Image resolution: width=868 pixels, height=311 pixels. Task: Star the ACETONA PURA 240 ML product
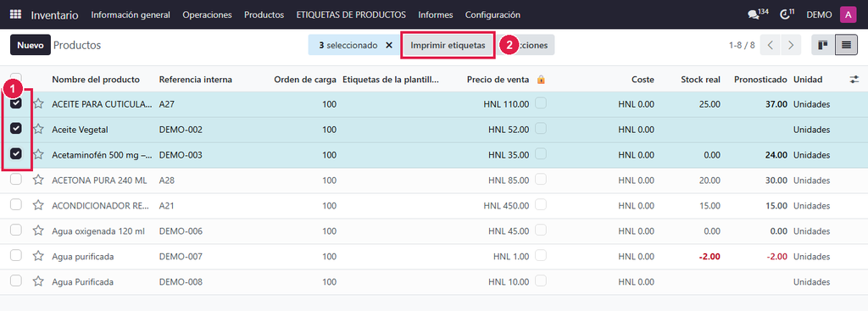pos(38,180)
